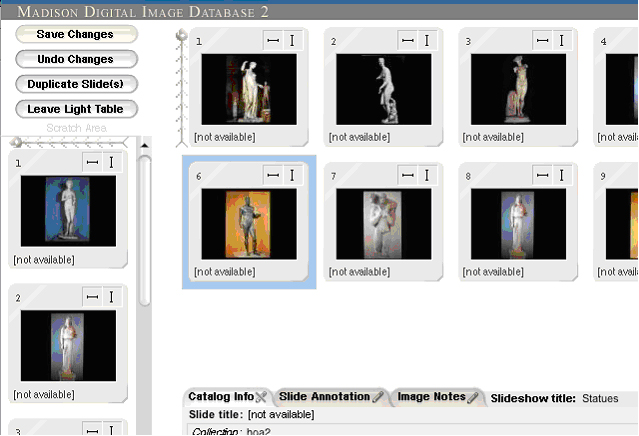Viewport: 639px width, 436px height.
Task: Click horizontal-split icon on slide 8
Action: 542,175
